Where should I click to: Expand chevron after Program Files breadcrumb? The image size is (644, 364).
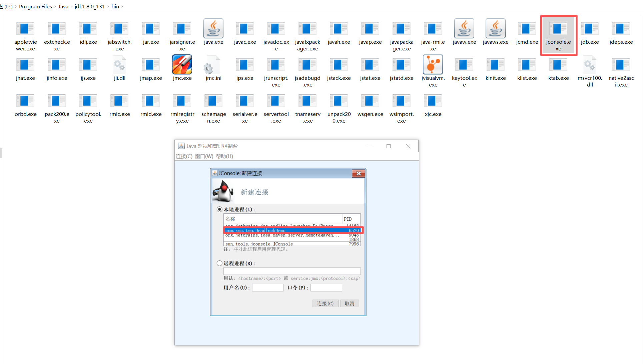point(55,7)
